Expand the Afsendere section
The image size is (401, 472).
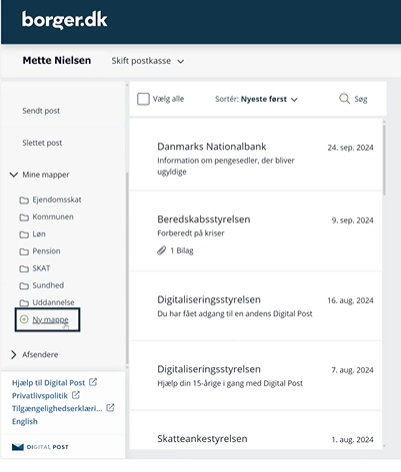tap(14, 354)
